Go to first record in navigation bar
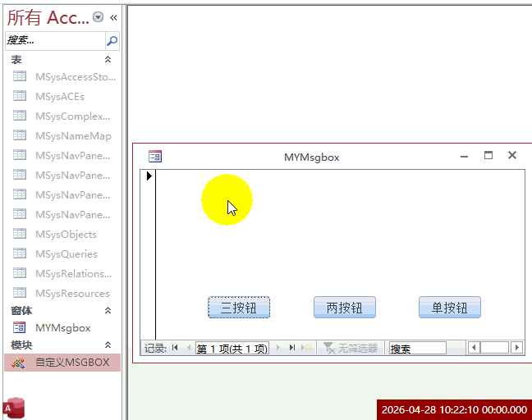Image resolution: width=532 pixels, height=420 pixels. pyautogui.click(x=175, y=348)
